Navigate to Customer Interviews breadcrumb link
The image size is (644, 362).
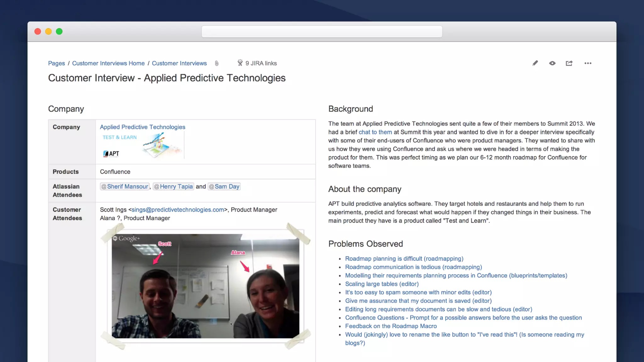tap(179, 63)
